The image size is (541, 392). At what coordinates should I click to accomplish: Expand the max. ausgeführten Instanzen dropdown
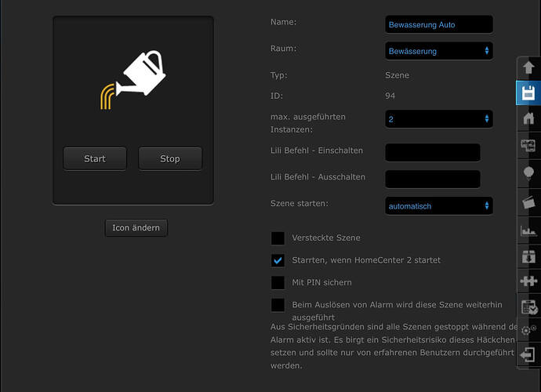point(439,119)
